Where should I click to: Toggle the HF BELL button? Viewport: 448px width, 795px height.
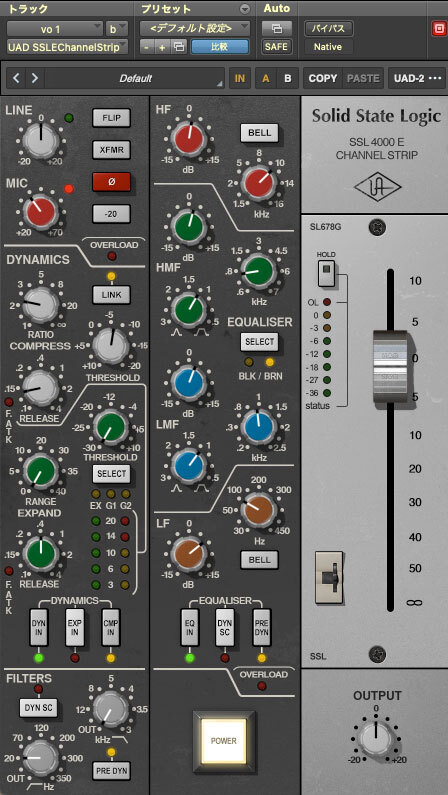coord(260,133)
